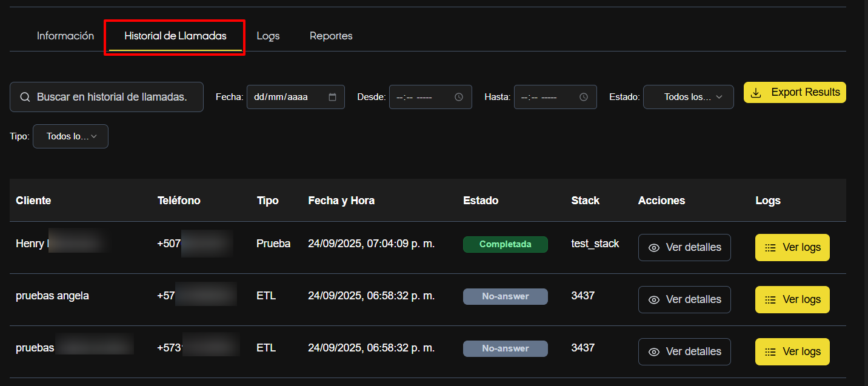
Task: Expand the Tipo filter dropdown
Action: pos(70,136)
